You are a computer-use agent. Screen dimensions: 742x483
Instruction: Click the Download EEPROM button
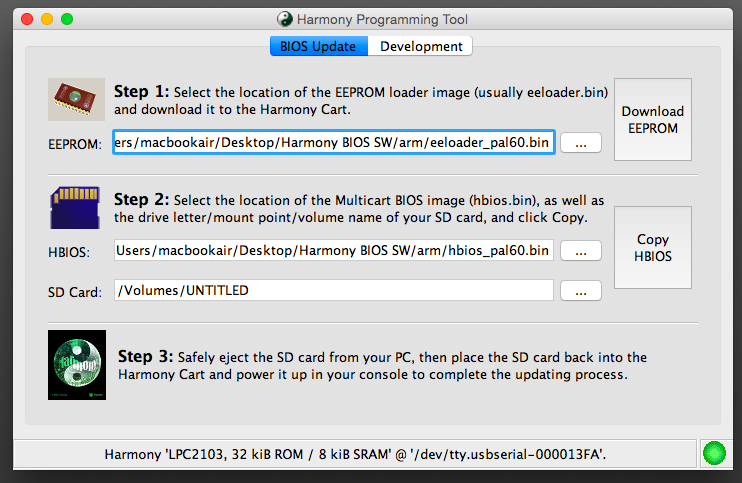click(653, 119)
